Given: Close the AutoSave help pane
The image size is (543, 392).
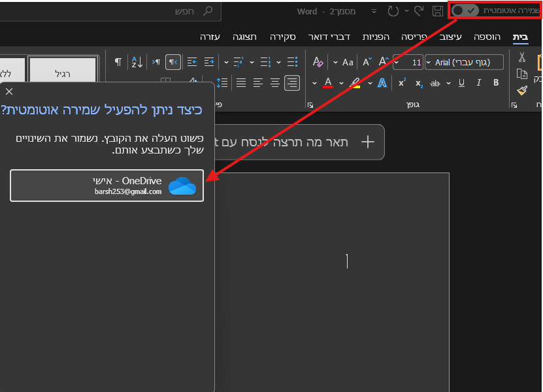Looking at the screenshot, I should [9, 91].
